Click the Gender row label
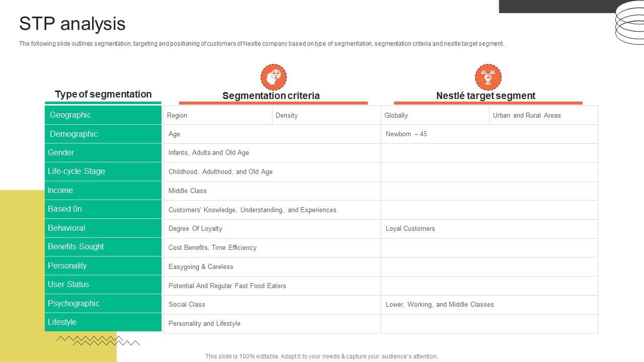Screen dimensions: 644x362 103,153
